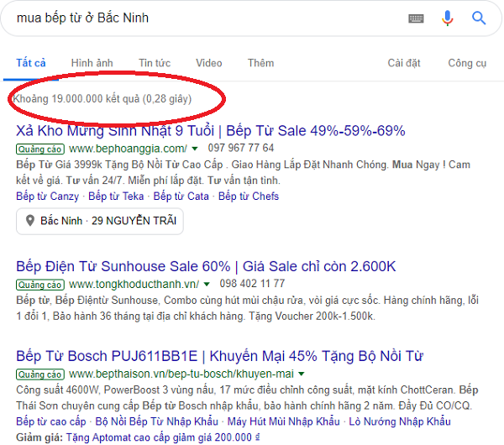Click the Khoảng 19.000.000 kết quả text

[102, 99]
